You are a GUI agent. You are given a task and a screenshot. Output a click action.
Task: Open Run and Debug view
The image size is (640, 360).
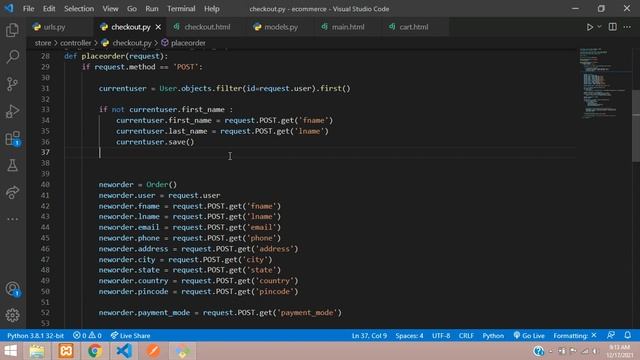pos(12,111)
